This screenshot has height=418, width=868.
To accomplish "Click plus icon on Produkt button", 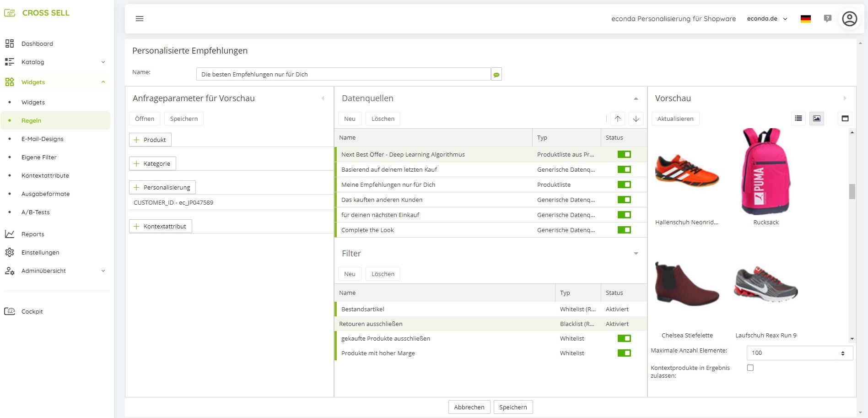I will coord(136,140).
